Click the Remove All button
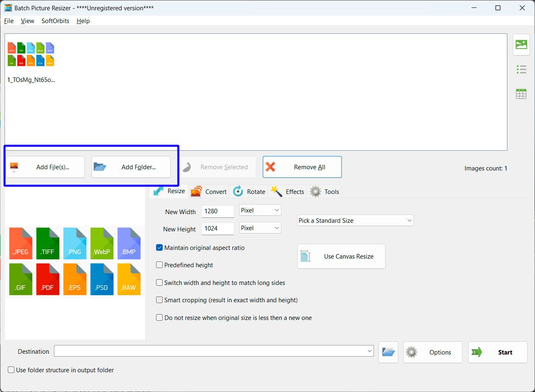Screen dimensions: 535x392 tap(302, 167)
